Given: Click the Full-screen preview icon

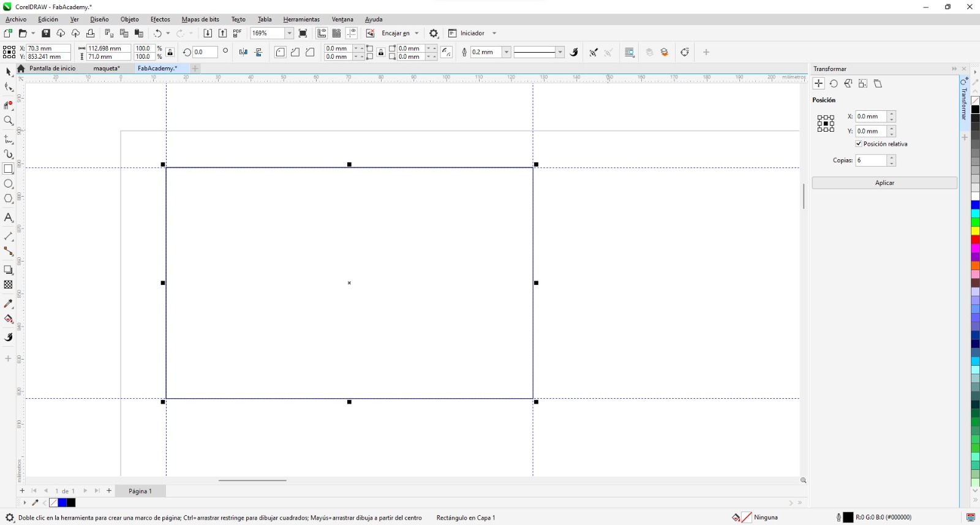Looking at the screenshot, I should (303, 33).
